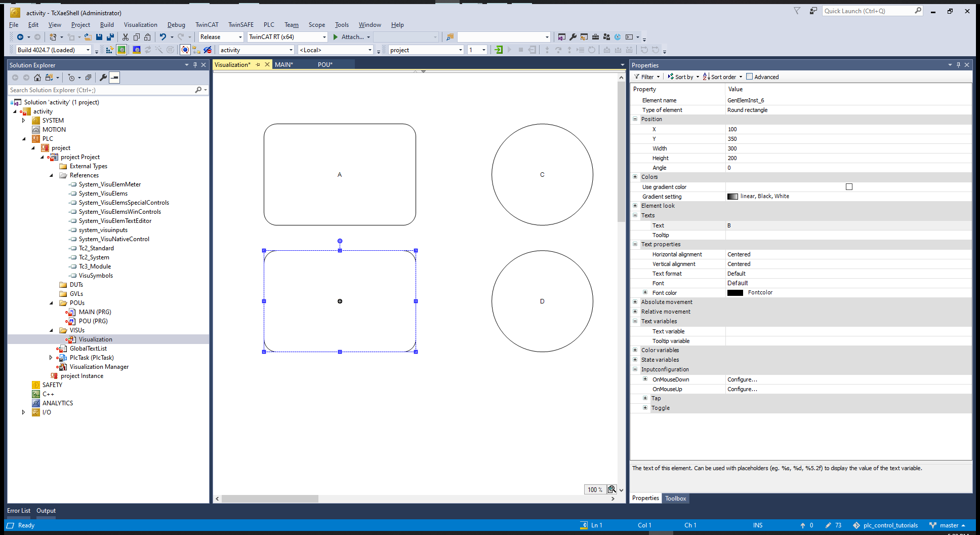Click the wrench Properties icon in Solution Explorer
This screenshot has height=535, width=980.
coord(103,78)
